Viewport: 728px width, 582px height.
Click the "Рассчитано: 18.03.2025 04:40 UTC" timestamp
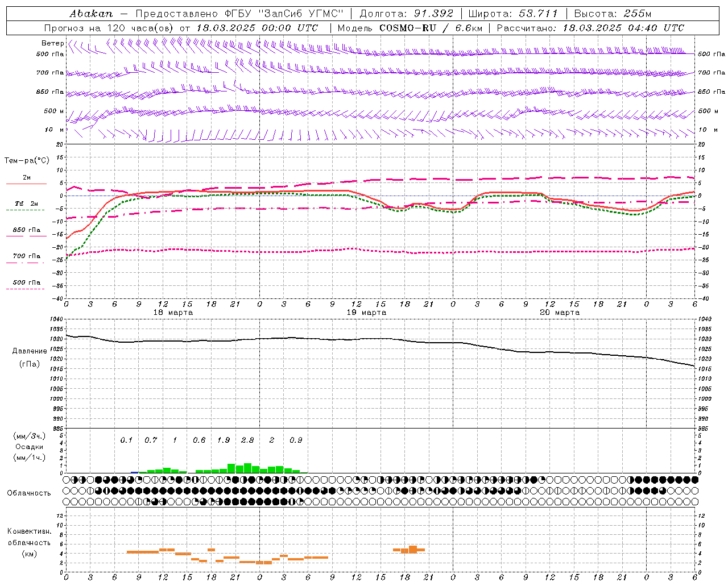590,28
